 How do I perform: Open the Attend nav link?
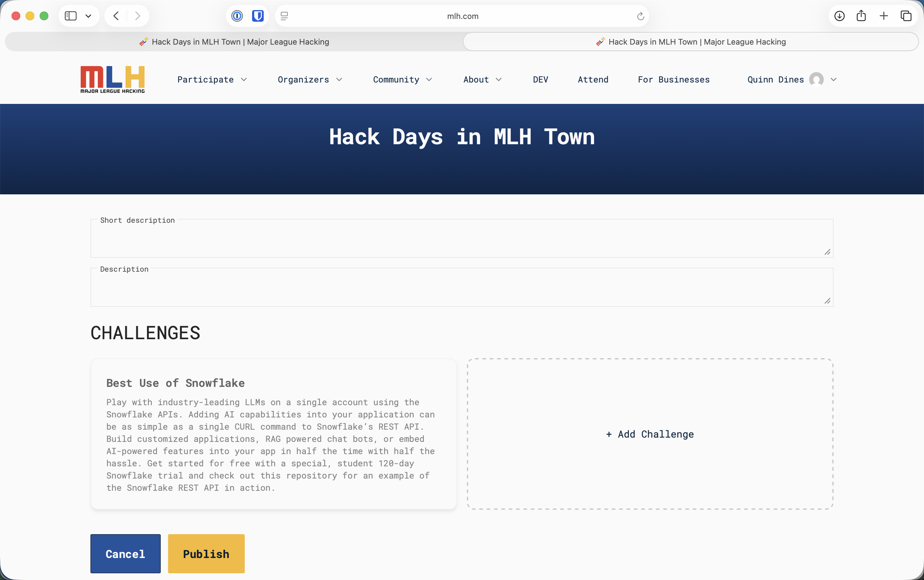[x=593, y=79]
